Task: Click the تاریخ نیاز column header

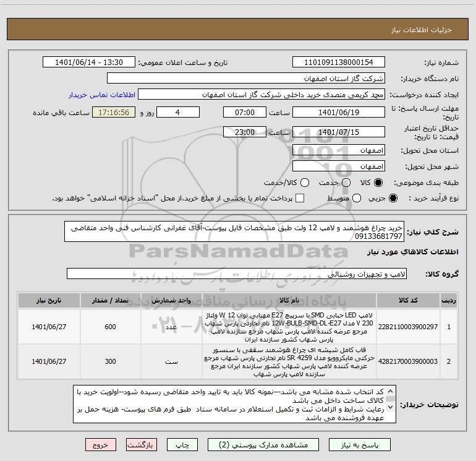Action: pos(49,300)
